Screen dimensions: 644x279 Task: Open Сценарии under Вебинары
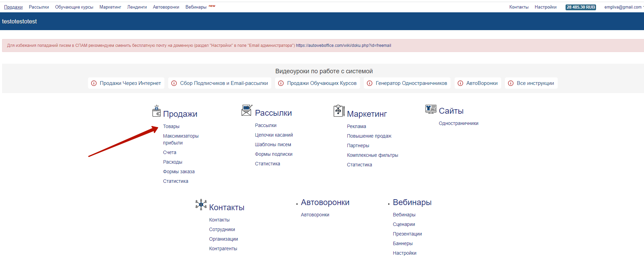404,224
